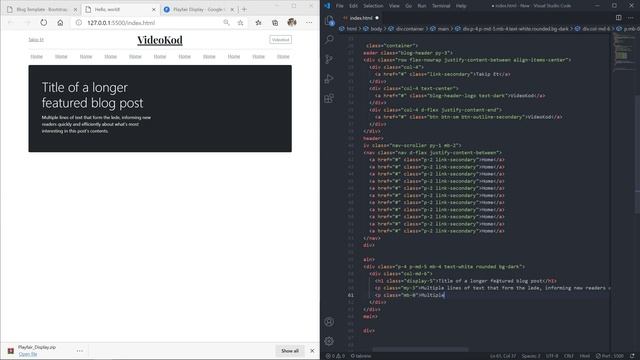The image size is (640, 360).
Task: Click the site information icon in address bar
Action: 79,23
